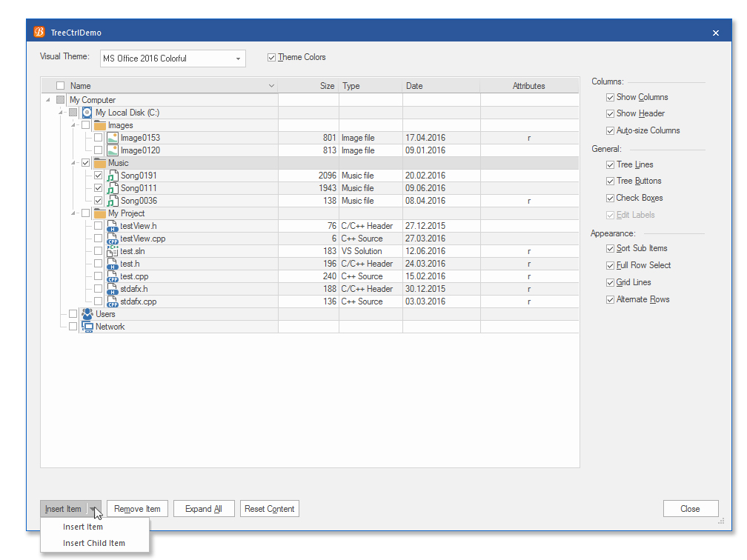747x560 pixels.
Task: Click the Images folder icon
Action: point(101,124)
